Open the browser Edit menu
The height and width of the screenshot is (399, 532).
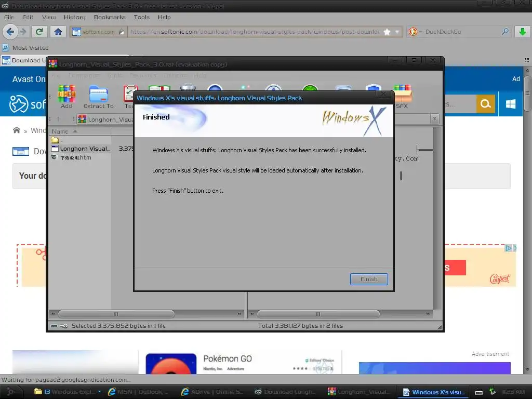pos(28,17)
